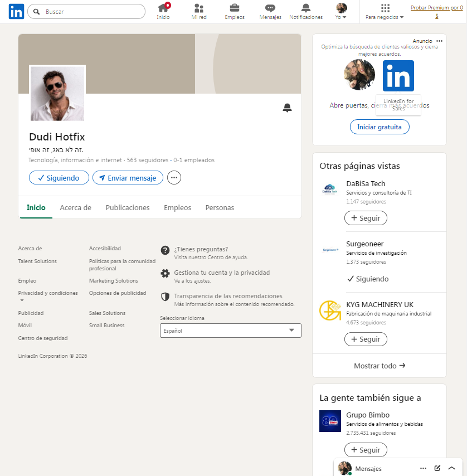This screenshot has width=467, height=476.
Task: Click Mostrar todo link
Action: pos(380,366)
